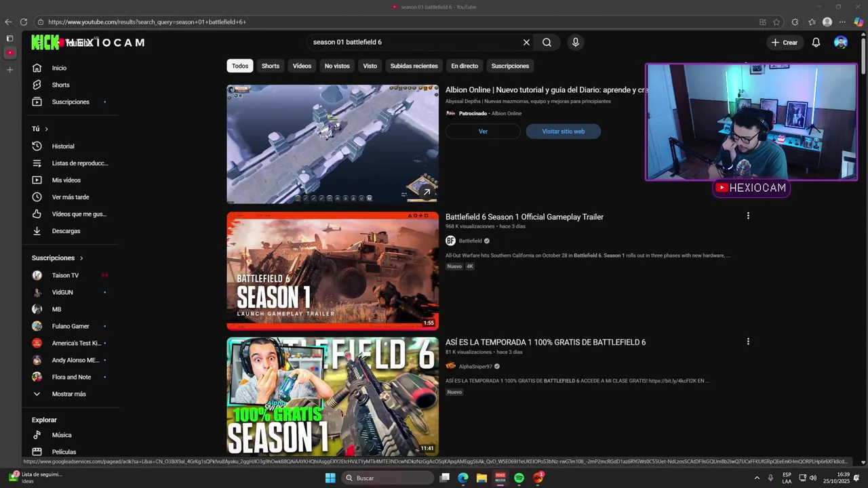
Task: Open ASÍ ES LA TEMPORADA 1 video title
Action: (x=545, y=342)
